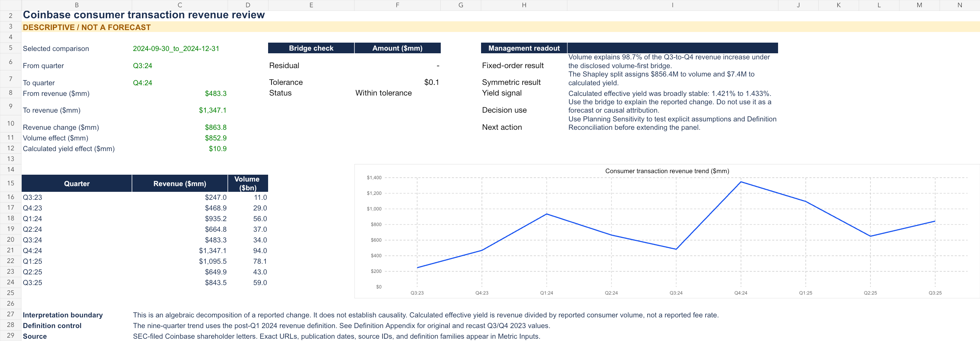Select column E header

pos(311,5)
